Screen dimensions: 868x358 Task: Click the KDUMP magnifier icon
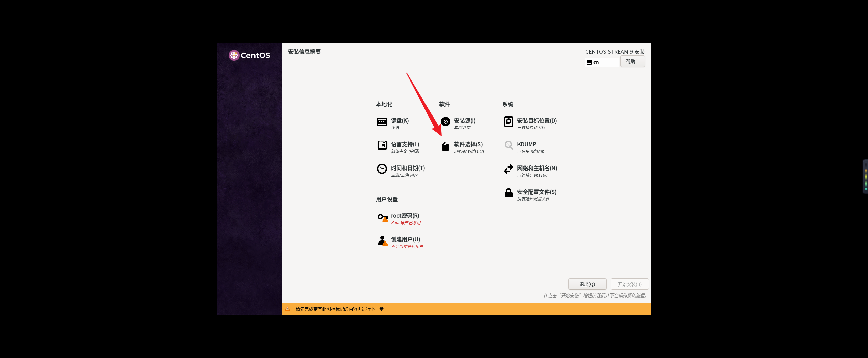[509, 145]
